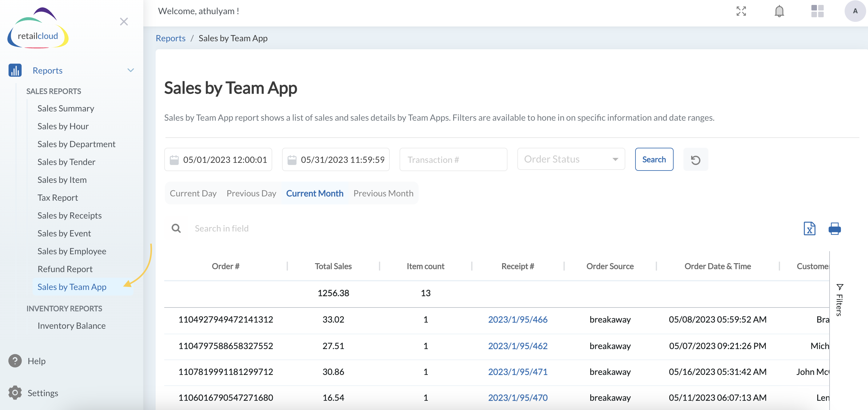Image resolution: width=868 pixels, height=410 pixels.
Task: Sort by Order # column header
Action: click(225, 266)
